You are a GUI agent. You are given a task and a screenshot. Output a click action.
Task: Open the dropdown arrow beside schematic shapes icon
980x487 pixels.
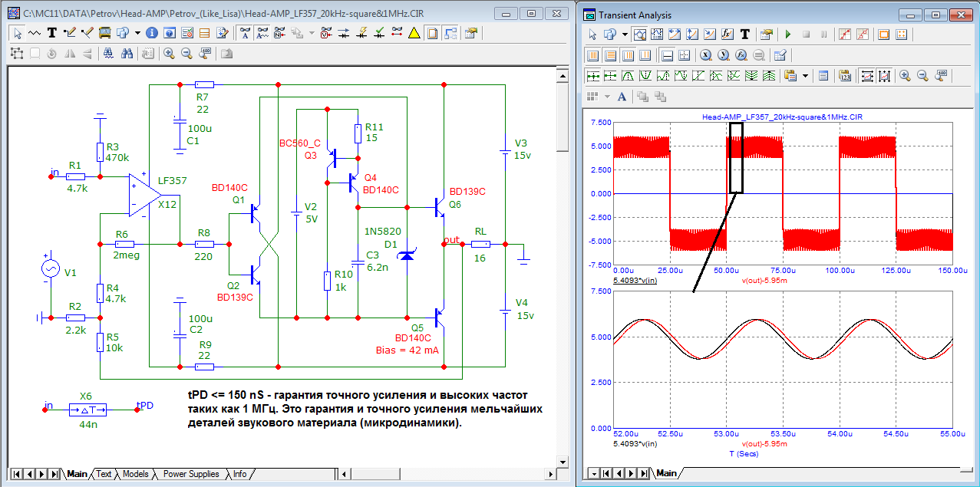[137, 33]
